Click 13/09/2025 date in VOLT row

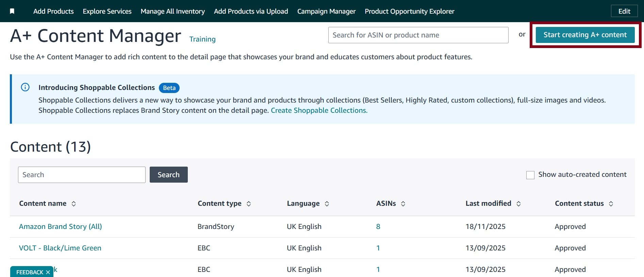[x=485, y=248]
